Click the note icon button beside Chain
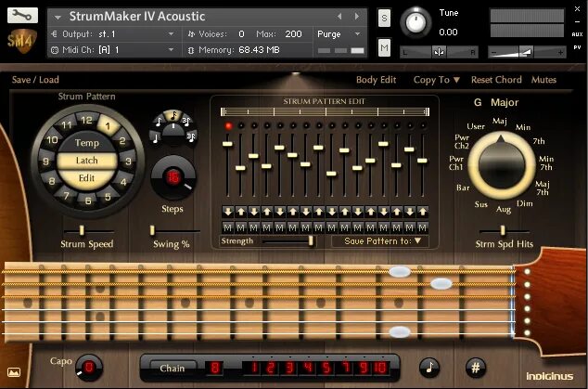The image size is (588, 389). (429, 367)
